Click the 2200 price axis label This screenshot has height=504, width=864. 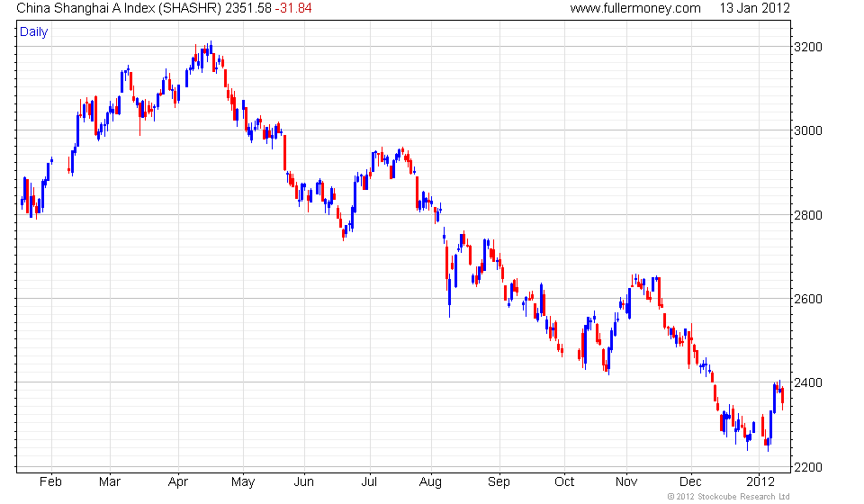click(x=808, y=466)
